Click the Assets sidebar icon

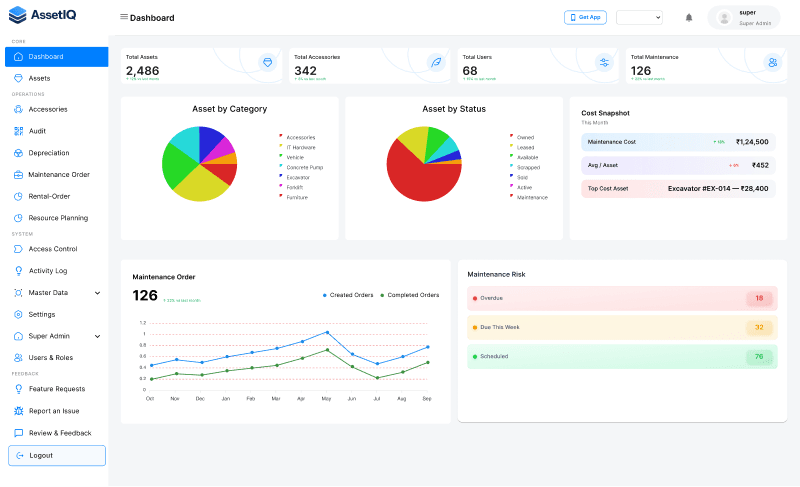pos(18,78)
